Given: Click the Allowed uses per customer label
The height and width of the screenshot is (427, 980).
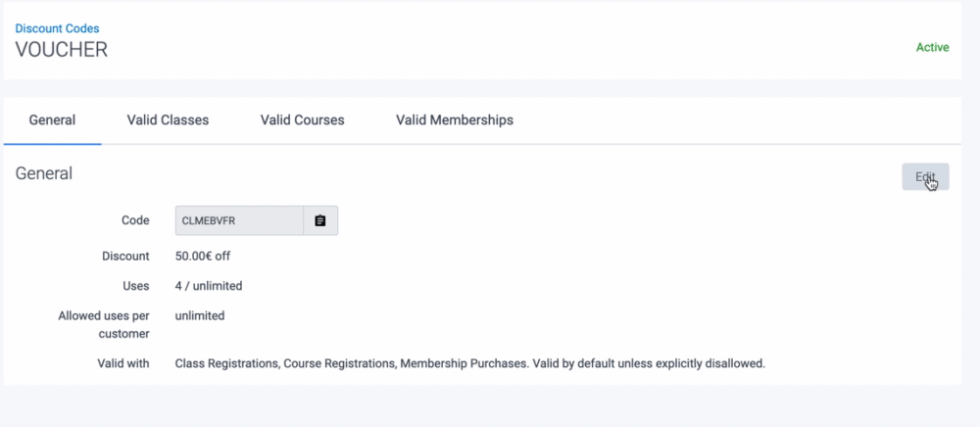Looking at the screenshot, I should tap(104, 324).
